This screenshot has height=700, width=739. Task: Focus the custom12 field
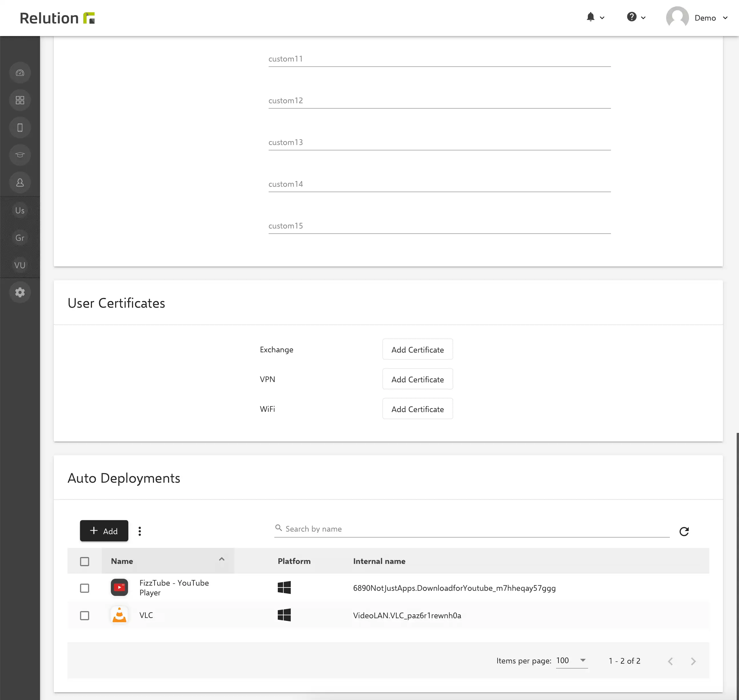click(x=439, y=101)
